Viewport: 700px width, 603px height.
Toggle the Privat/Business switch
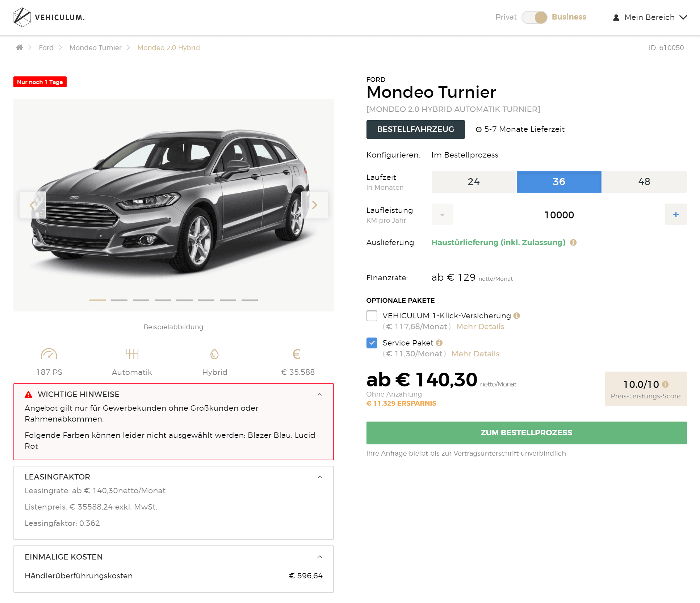[534, 17]
